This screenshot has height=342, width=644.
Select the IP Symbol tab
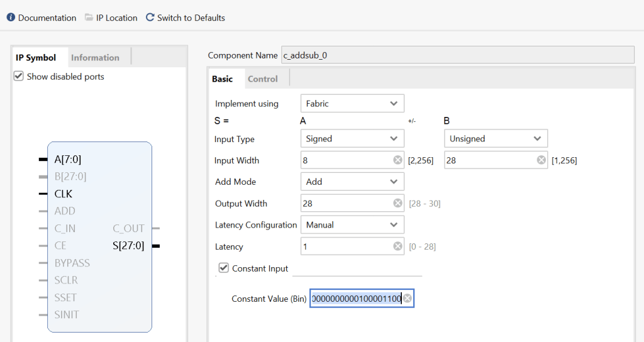pyautogui.click(x=36, y=57)
